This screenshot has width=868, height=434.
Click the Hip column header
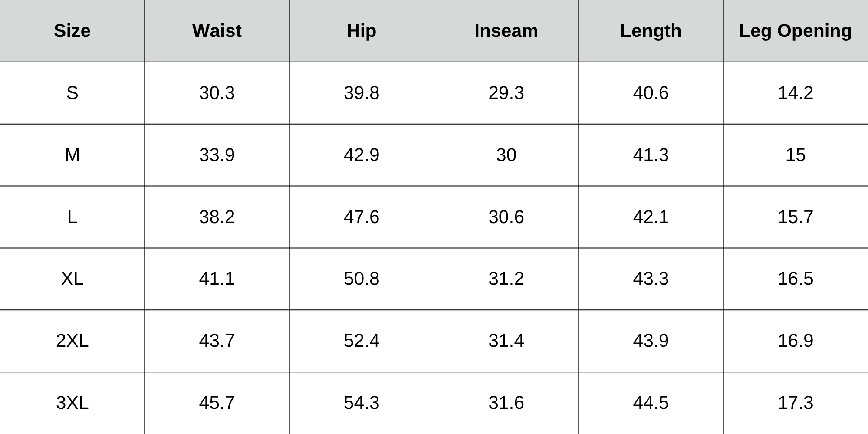tap(361, 31)
